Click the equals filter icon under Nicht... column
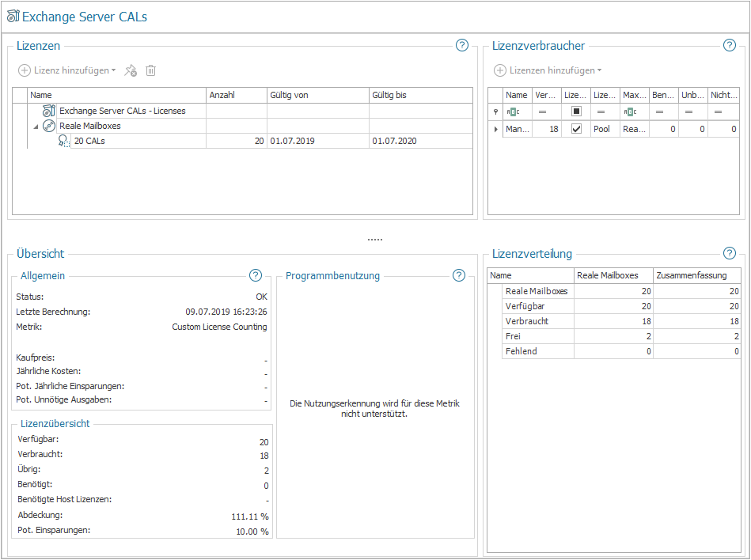The width and height of the screenshot is (751, 560). [718, 112]
